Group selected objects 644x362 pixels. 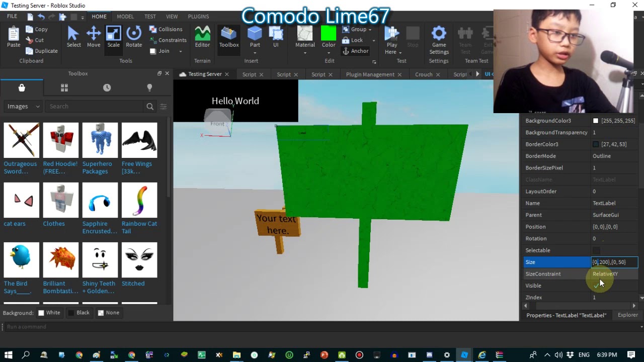tap(354, 29)
